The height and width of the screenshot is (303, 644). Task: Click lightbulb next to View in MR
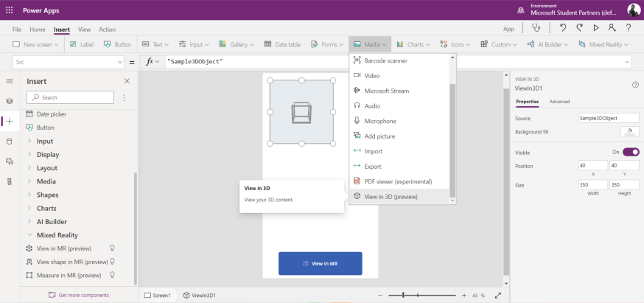[112, 248]
